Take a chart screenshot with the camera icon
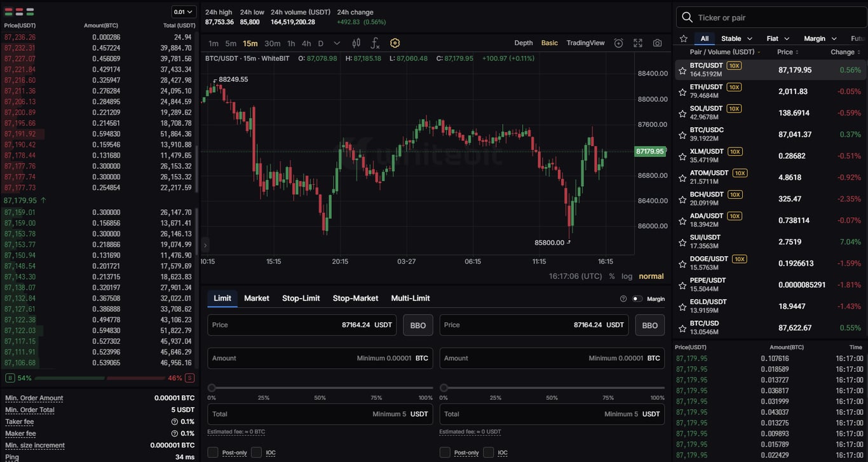The image size is (868, 462). (658, 43)
